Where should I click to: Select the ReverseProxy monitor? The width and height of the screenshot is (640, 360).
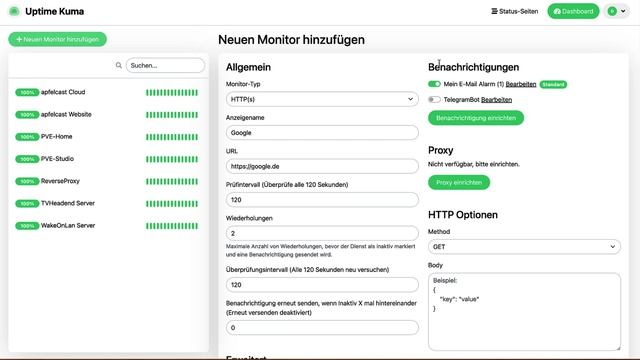pyautogui.click(x=108, y=181)
